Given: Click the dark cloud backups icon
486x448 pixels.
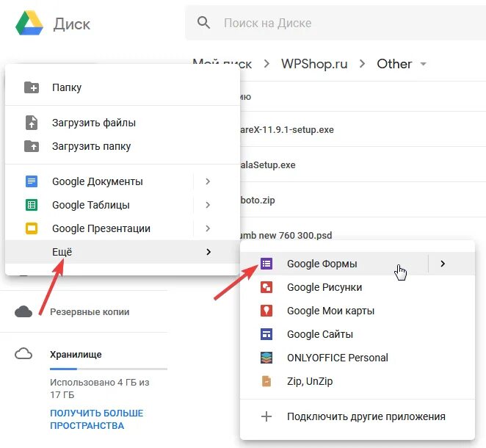Looking at the screenshot, I should point(23,311).
